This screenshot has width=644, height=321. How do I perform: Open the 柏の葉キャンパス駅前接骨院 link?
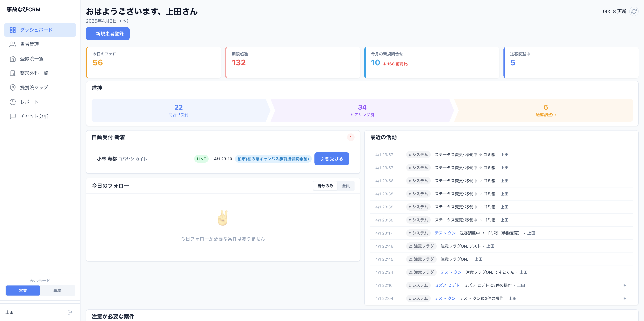click(273, 159)
